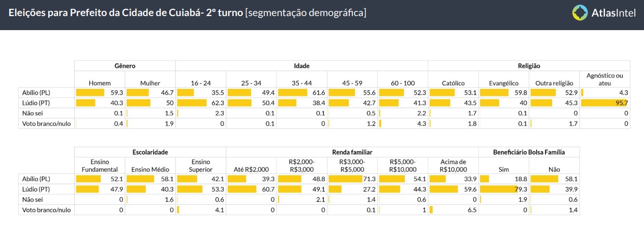Select the cell with value 71.3
644x229 pixels.
coord(352,179)
